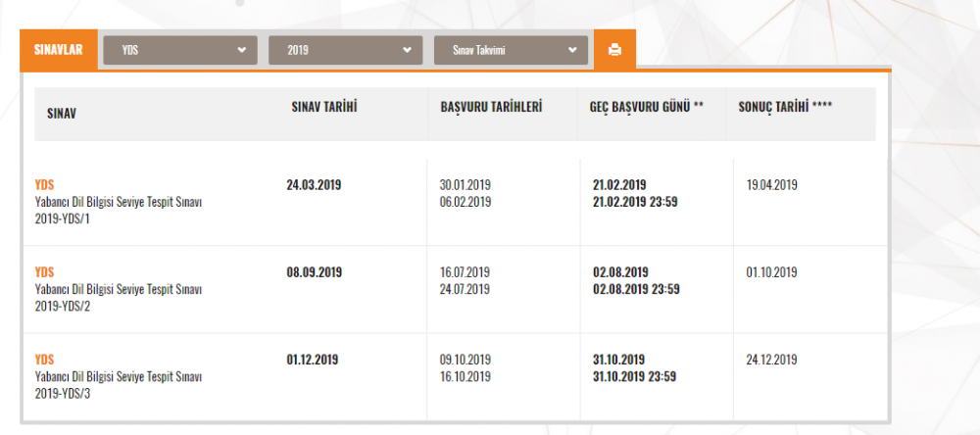The width and height of the screenshot is (980, 435).
Task: Click the GEÇ BAŞVURU GÜNÜ column header
Action: [646, 107]
